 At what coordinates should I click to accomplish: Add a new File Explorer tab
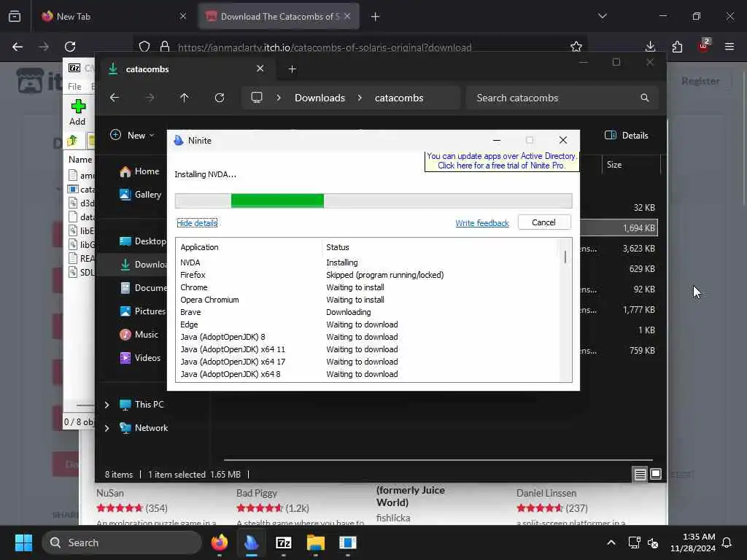point(292,69)
